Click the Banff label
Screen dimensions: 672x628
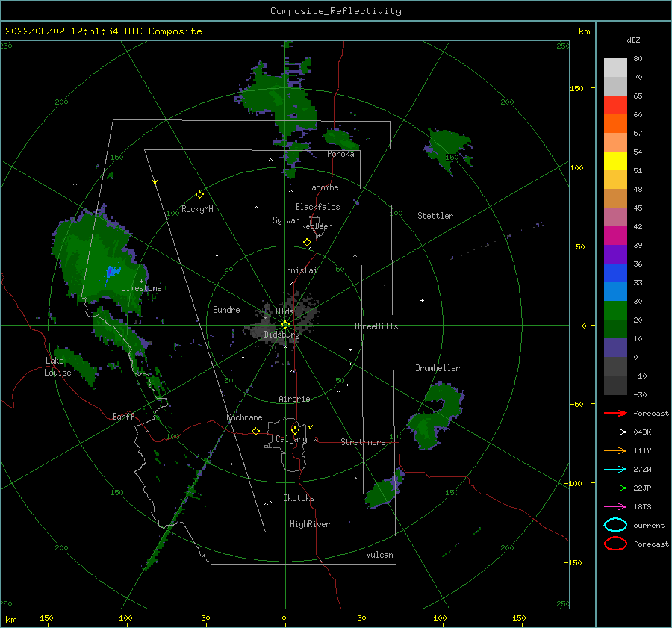point(123,416)
